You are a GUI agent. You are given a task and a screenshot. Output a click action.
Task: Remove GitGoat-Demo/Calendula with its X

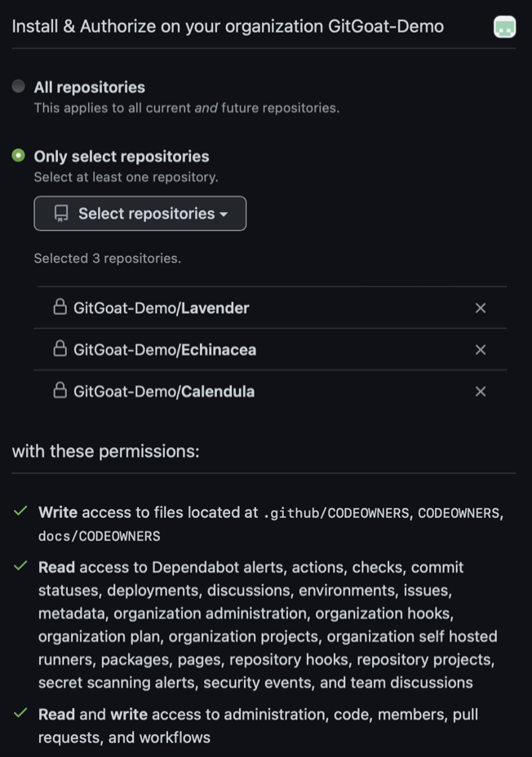pos(481,391)
